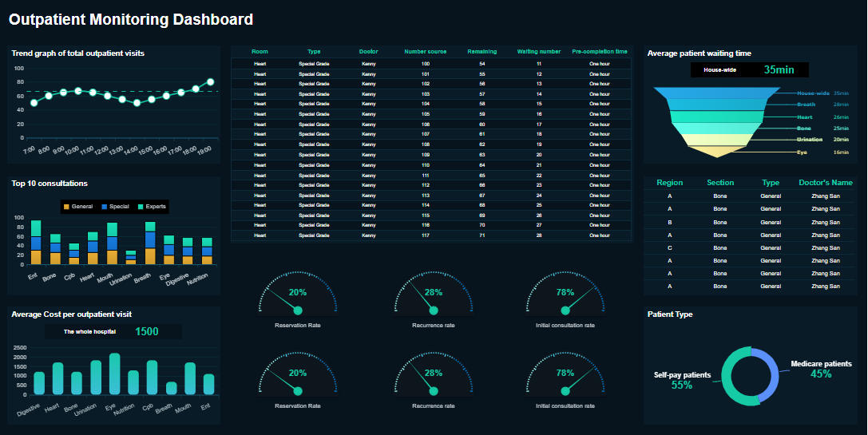
Task: Click the 'Doctor' column header
Action: [368, 51]
